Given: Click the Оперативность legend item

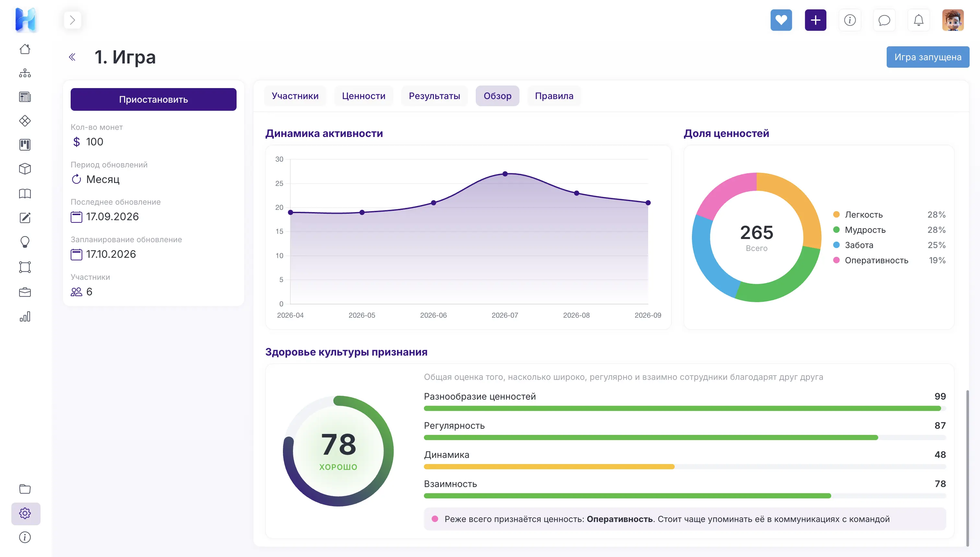Looking at the screenshot, I should [889, 260].
